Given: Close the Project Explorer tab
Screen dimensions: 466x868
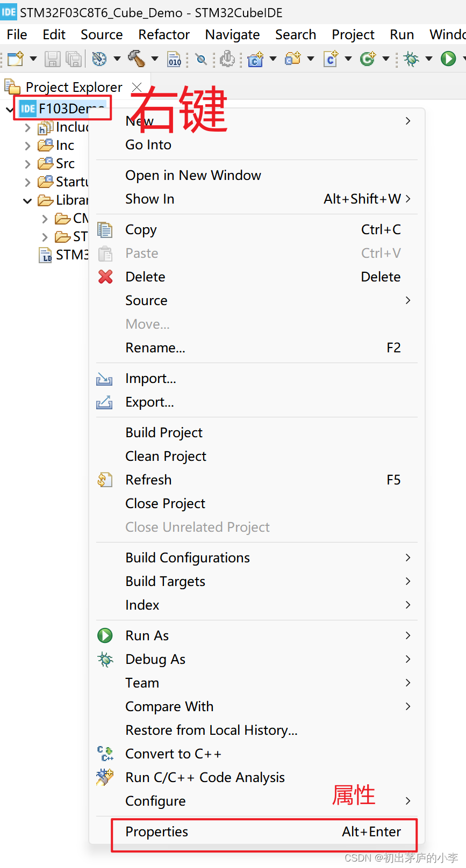Looking at the screenshot, I should [x=137, y=87].
